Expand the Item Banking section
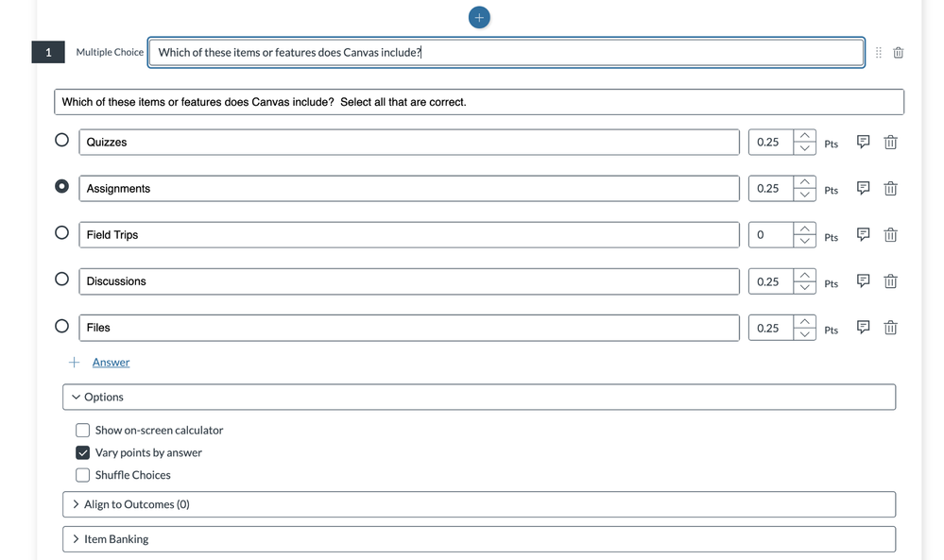The height and width of the screenshot is (560, 944). 479,539
